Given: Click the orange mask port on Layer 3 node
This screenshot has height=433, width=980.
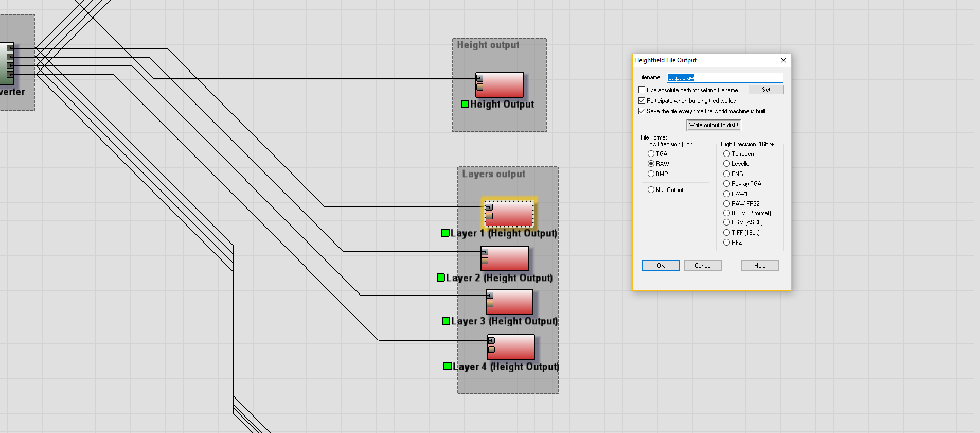Looking at the screenshot, I should (490, 304).
